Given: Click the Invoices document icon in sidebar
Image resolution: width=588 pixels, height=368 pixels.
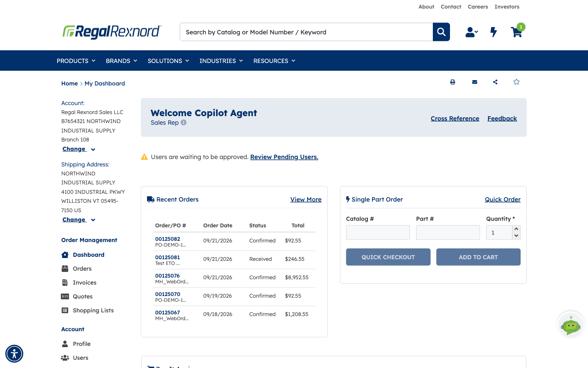Looking at the screenshot, I should click(x=65, y=283).
